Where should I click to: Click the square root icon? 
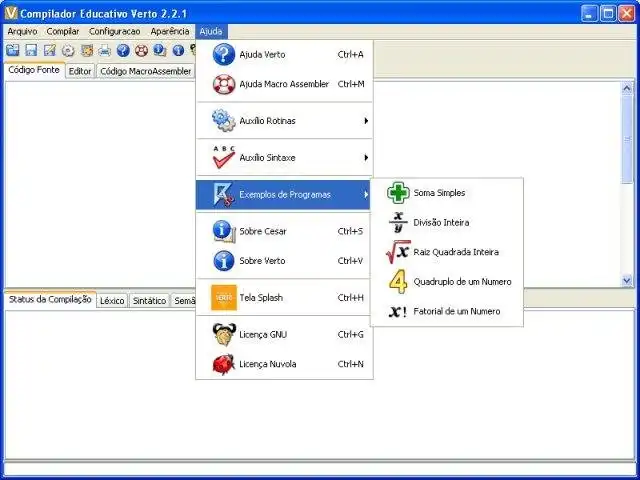398,252
